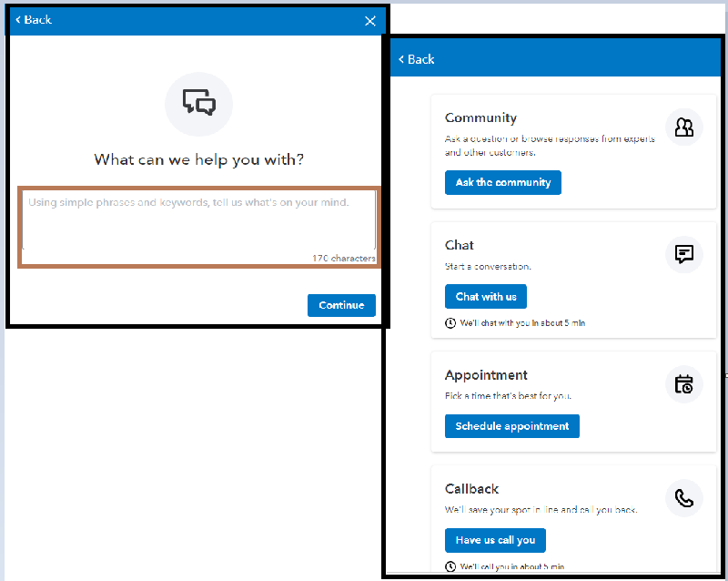
Task: Click the speech bubbles icon above the question prompt
Action: pos(198,104)
